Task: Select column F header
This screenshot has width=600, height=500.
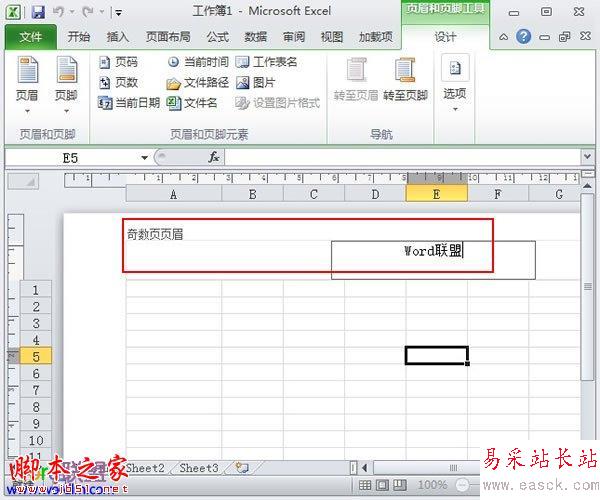Action: [x=498, y=194]
